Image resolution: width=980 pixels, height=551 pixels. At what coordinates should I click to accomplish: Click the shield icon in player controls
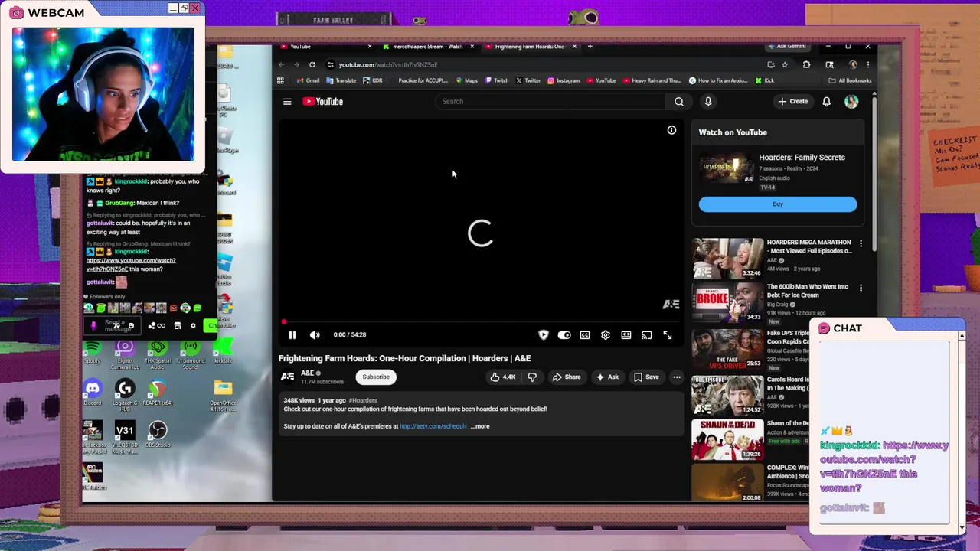pyautogui.click(x=544, y=334)
